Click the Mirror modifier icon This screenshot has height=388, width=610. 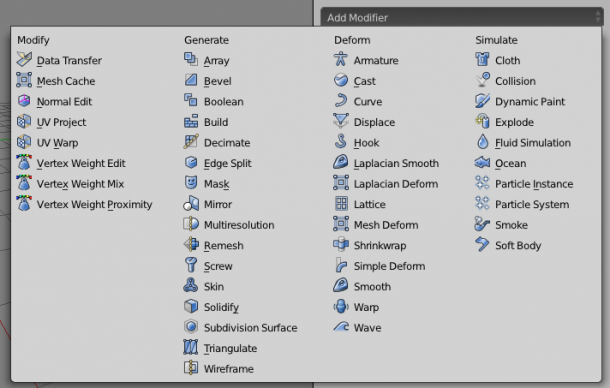click(x=191, y=204)
